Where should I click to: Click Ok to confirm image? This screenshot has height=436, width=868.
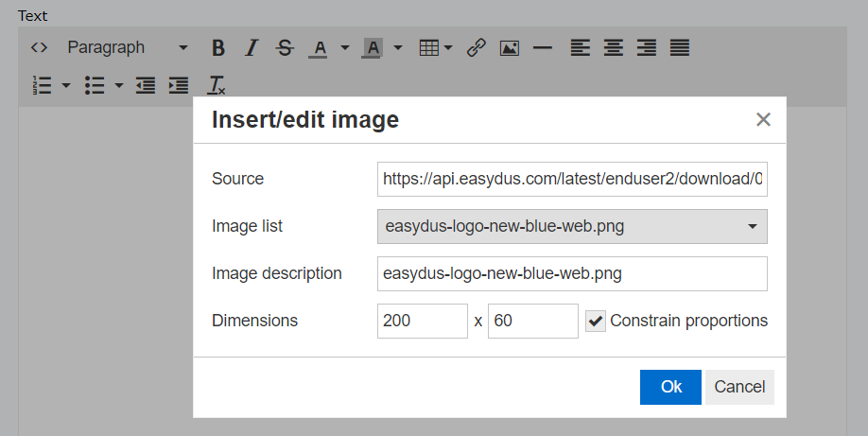tap(671, 387)
